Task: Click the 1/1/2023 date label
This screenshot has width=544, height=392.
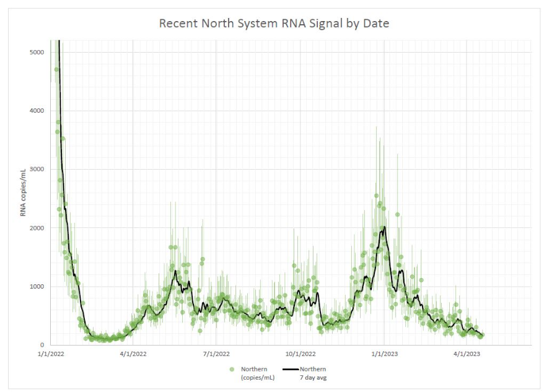Action: point(384,355)
